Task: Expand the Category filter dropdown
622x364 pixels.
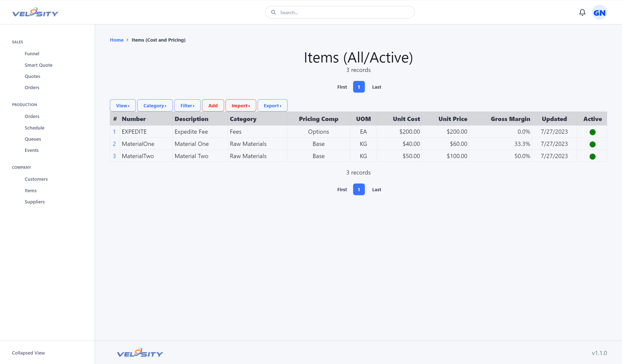Action: pos(155,105)
